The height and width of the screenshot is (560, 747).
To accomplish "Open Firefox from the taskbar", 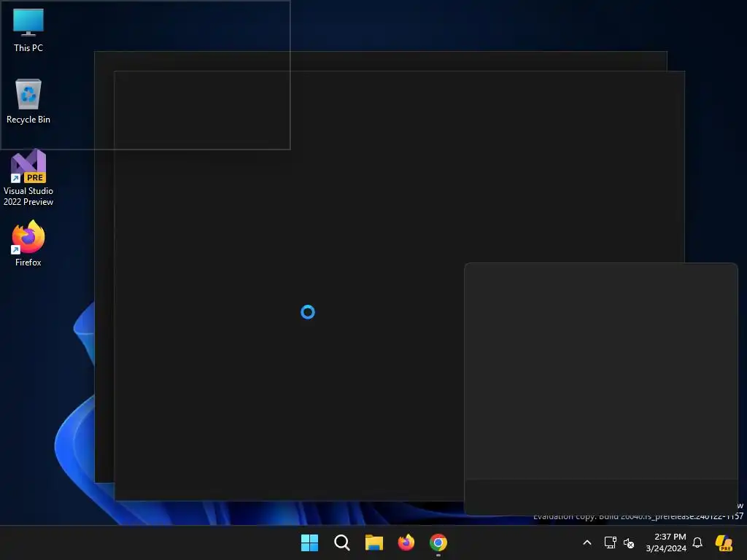I will click(x=406, y=542).
